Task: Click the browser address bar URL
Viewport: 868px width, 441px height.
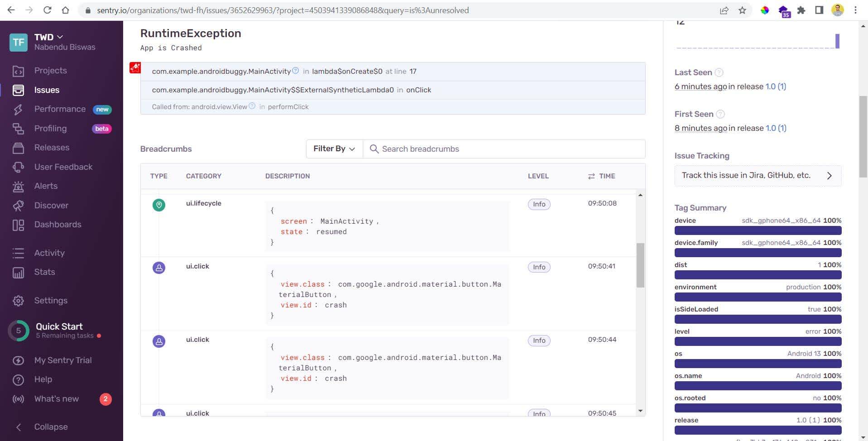Action: click(283, 10)
